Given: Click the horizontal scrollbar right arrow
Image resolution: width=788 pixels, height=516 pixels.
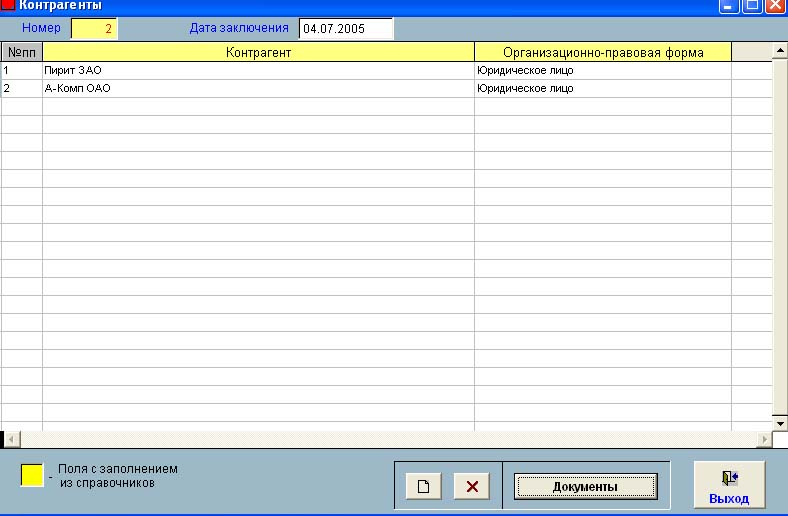Looking at the screenshot, I should coord(764,440).
